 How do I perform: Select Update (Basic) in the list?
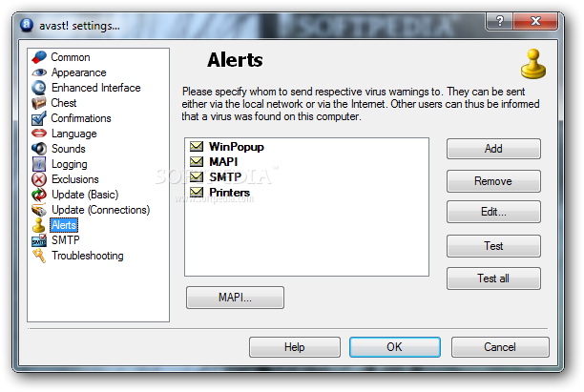click(x=85, y=195)
